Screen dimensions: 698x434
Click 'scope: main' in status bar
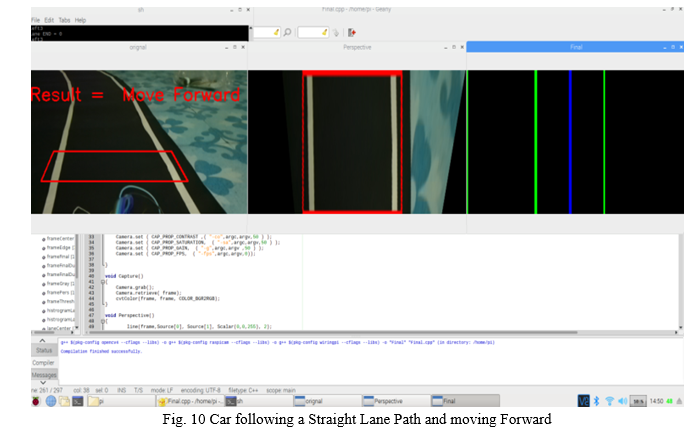(281, 390)
